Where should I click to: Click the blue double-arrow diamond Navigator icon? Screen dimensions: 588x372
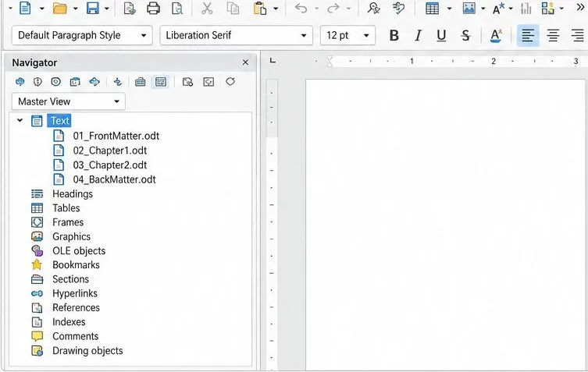tap(94, 82)
